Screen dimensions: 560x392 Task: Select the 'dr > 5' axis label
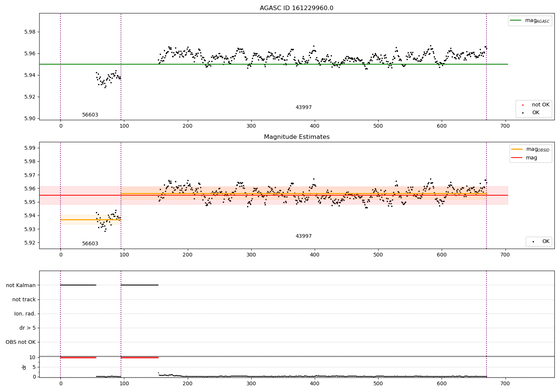tap(28, 328)
